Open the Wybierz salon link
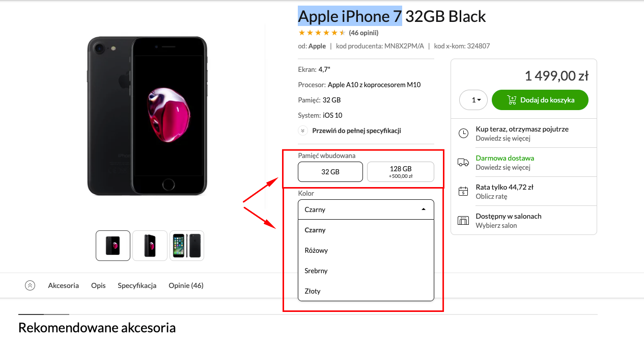This screenshot has width=644, height=342. coord(496,225)
